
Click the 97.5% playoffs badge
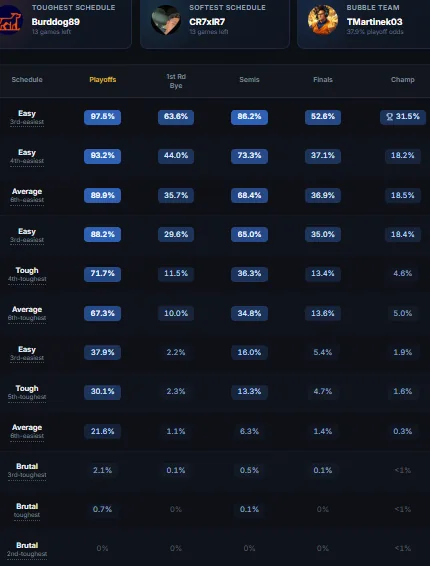[103, 117]
